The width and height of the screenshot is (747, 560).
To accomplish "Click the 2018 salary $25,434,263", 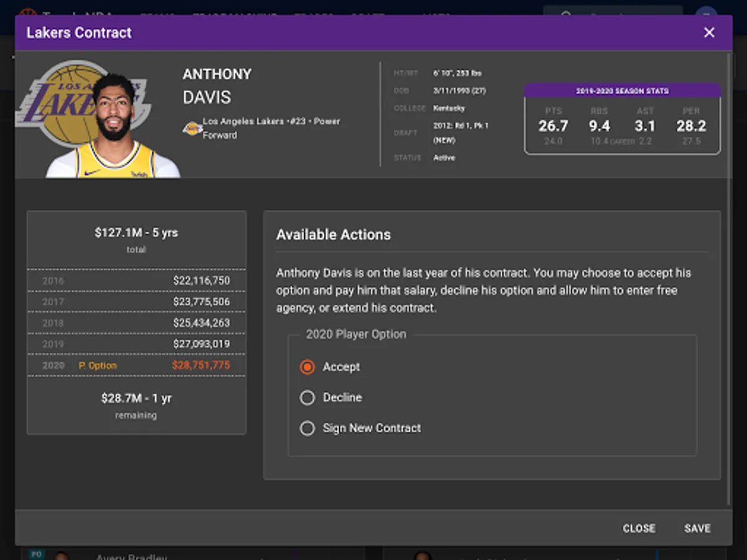I will [201, 323].
